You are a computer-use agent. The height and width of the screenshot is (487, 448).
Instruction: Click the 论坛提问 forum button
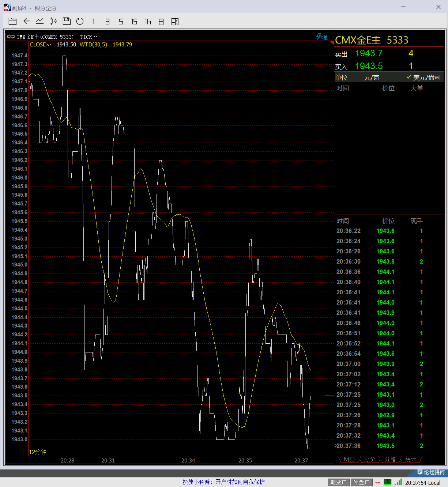pos(431,472)
